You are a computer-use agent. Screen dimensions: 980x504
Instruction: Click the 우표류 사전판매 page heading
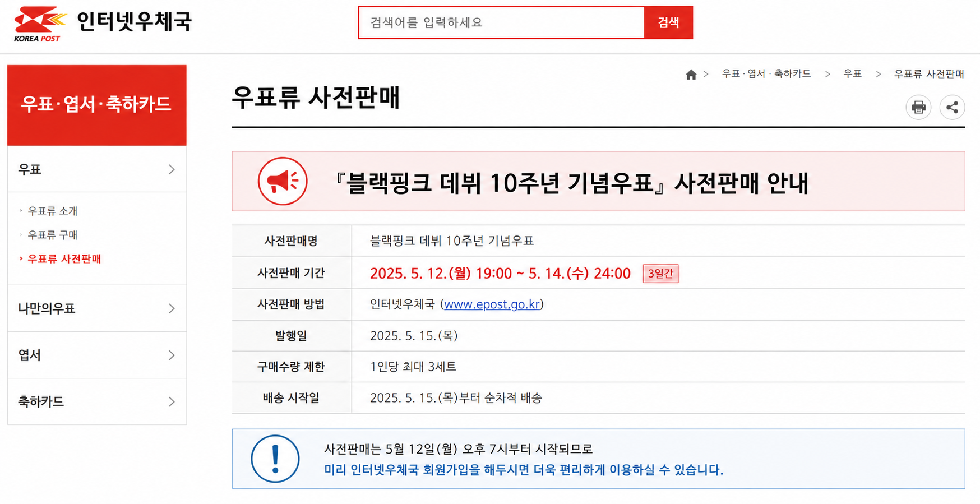pyautogui.click(x=316, y=97)
